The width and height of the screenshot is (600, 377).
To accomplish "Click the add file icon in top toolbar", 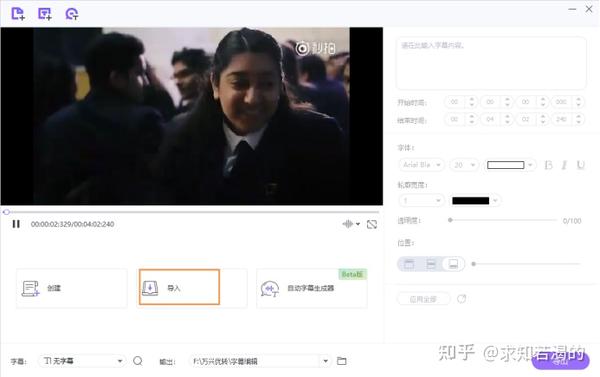I will pos(18,14).
